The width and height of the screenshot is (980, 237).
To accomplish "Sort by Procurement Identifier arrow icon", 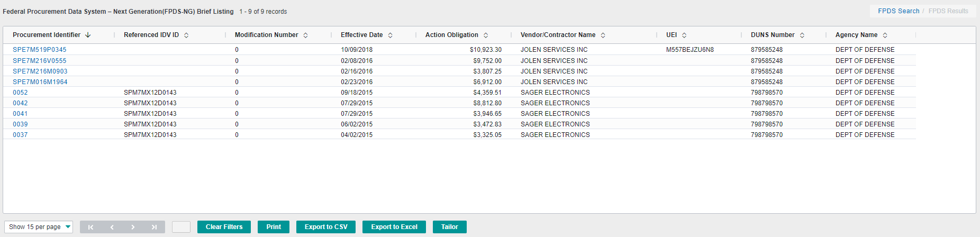I will pyautogui.click(x=88, y=35).
